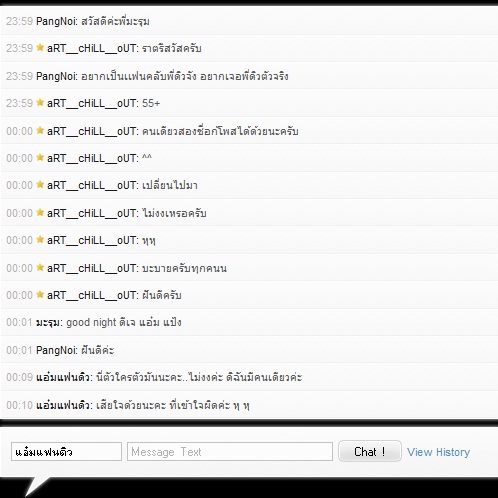
Task: Click star icon on คนเดียวสองชื่อ message row
Action: click(40, 130)
